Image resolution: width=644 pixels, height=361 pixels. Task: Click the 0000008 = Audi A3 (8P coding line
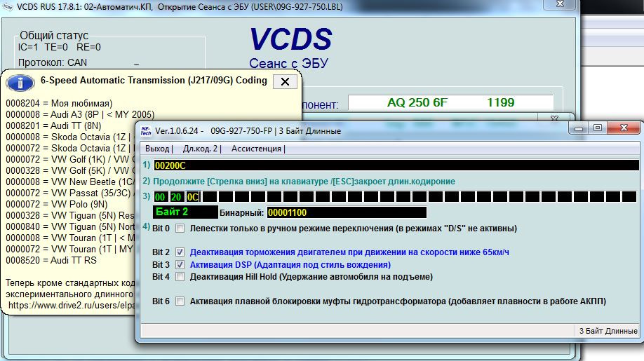tap(80, 114)
